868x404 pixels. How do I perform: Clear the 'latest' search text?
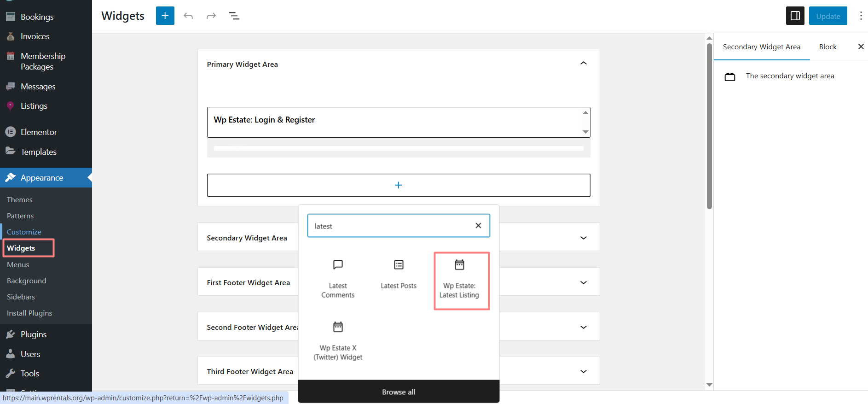(x=478, y=225)
